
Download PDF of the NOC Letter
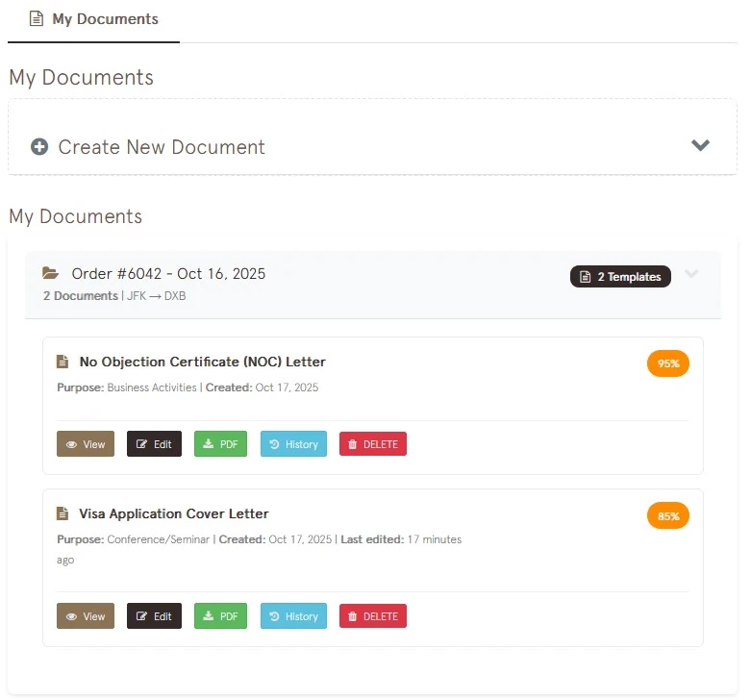tap(220, 444)
